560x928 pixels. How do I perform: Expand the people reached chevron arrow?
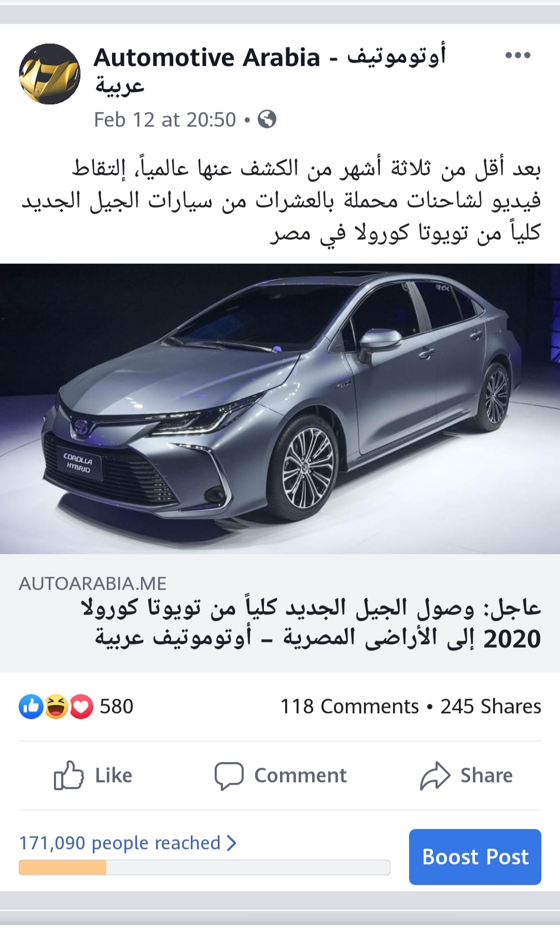point(232,843)
